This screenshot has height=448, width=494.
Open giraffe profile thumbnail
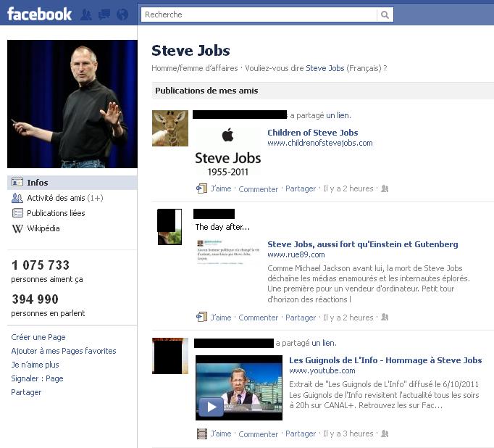170,128
